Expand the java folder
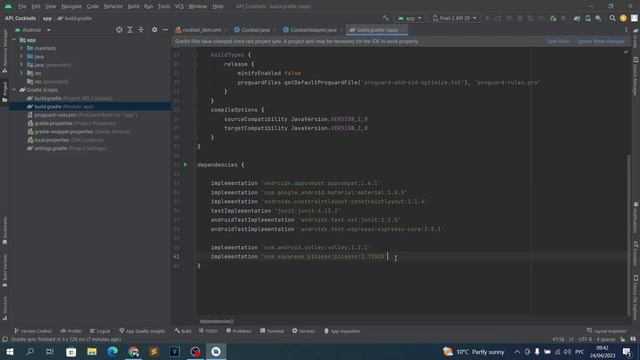The width and height of the screenshot is (640, 360). 21,56
